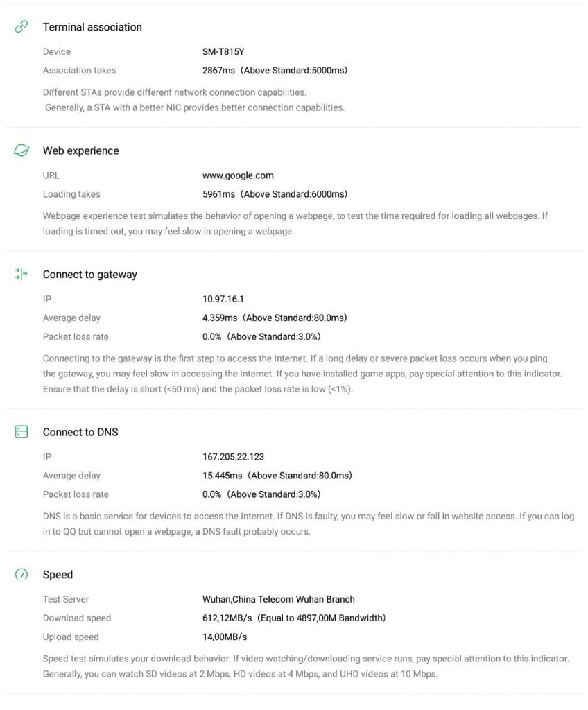Open the www.google.com URL
588x710 pixels.
(x=238, y=175)
